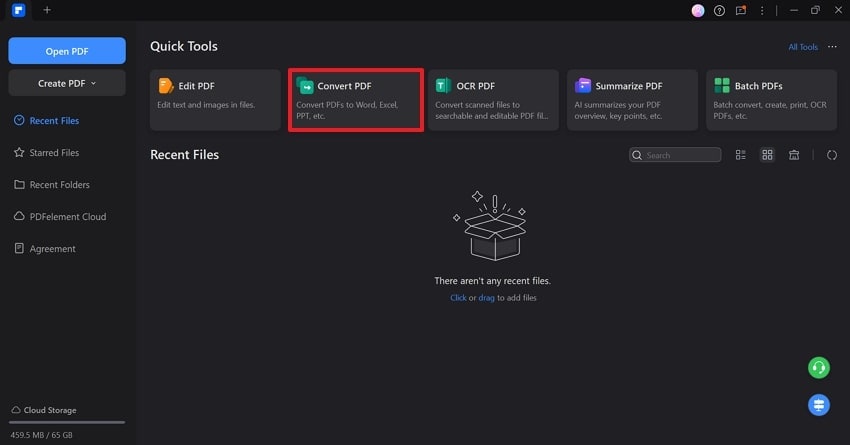Click the OCR PDF T icon
The width and height of the screenshot is (850, 445).
coord(443,86)
